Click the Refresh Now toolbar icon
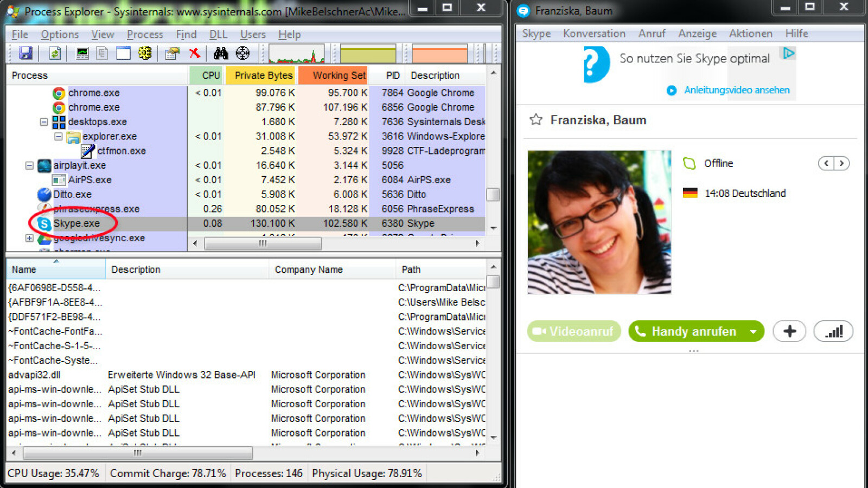Viewport: 868px width, 488px height. click(54, 53)
